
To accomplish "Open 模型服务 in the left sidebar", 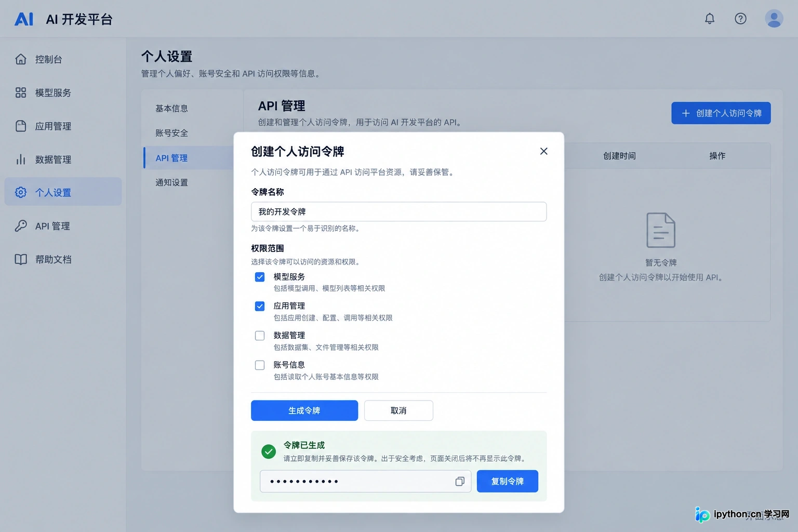I will pyautogui.click(x=63, y=92).
